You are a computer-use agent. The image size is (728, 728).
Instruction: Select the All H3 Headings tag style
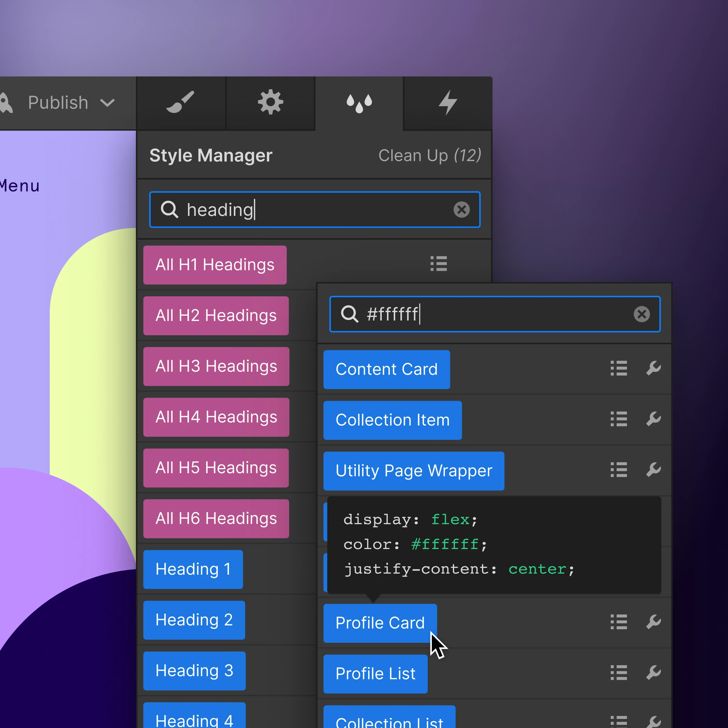click(216, 366)
